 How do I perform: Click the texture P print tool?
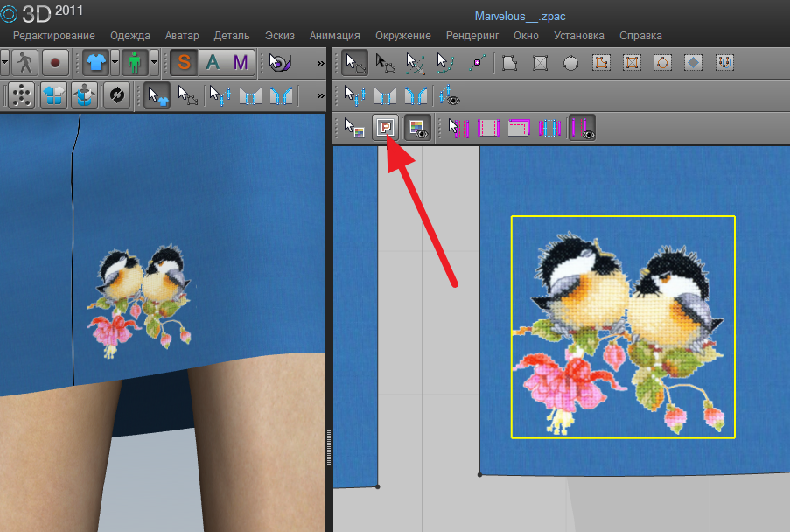point(385,128)
